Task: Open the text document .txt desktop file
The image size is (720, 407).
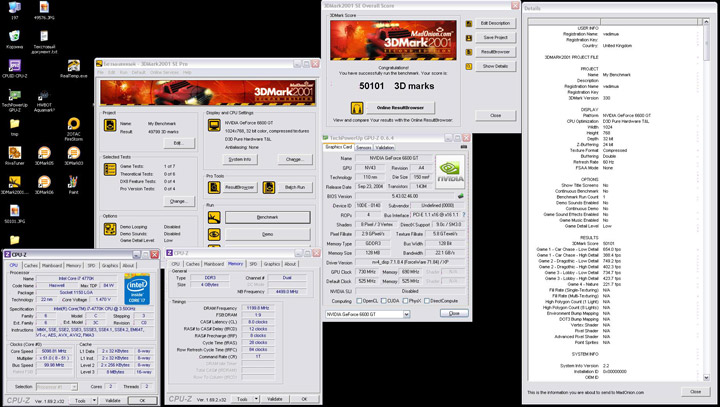Action: [x=44, y=36]
